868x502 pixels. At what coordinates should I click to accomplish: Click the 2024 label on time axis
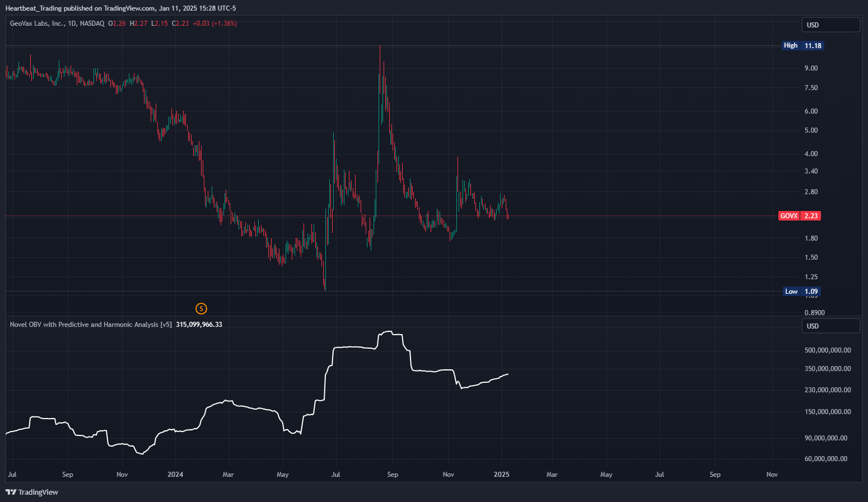pyautogui.click(x=175, y=475)
